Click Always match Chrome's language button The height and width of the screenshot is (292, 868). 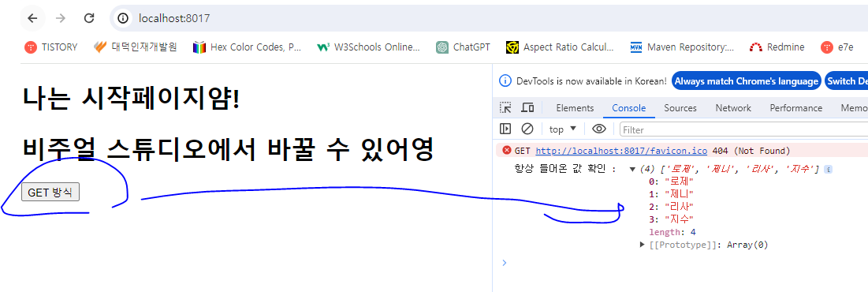pos(746,81)
